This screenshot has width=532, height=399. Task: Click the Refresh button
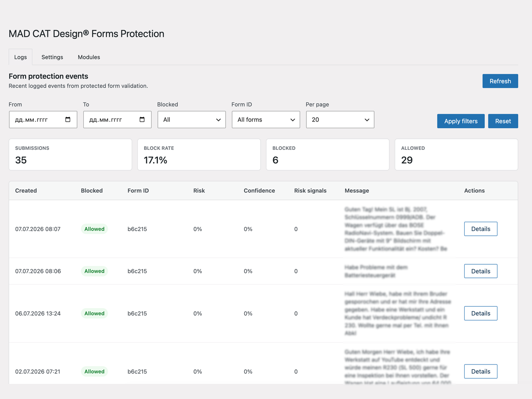[500, 81]
